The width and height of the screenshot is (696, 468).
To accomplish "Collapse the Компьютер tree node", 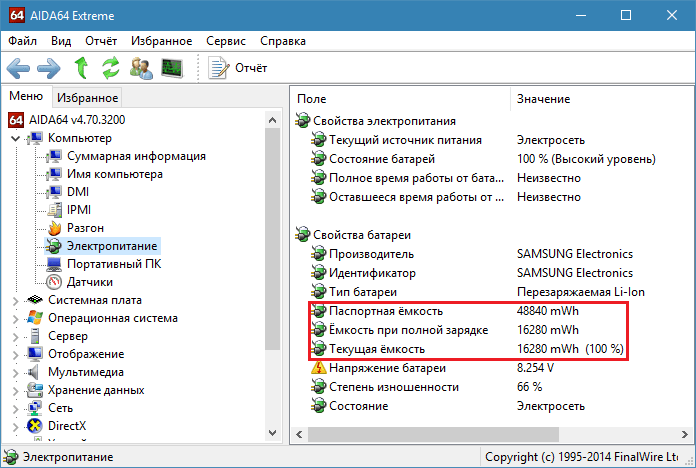I will 16,139.
